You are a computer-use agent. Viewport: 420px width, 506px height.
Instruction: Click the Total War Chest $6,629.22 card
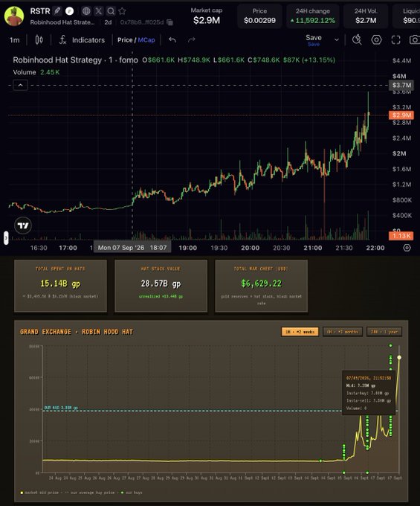[262, 286]
